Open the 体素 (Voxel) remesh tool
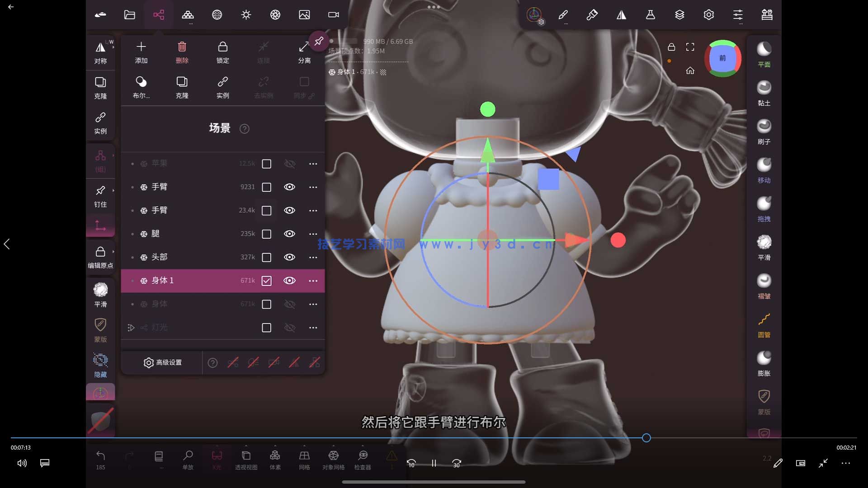Viewport: 868px width, 488px height. pyautogui.click(x=275, y=455)
